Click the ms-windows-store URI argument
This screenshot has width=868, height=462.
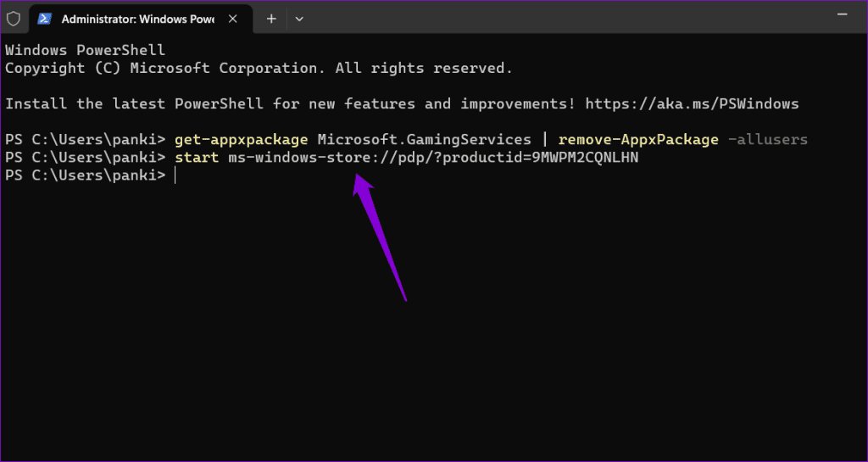(x=433, y=158)
